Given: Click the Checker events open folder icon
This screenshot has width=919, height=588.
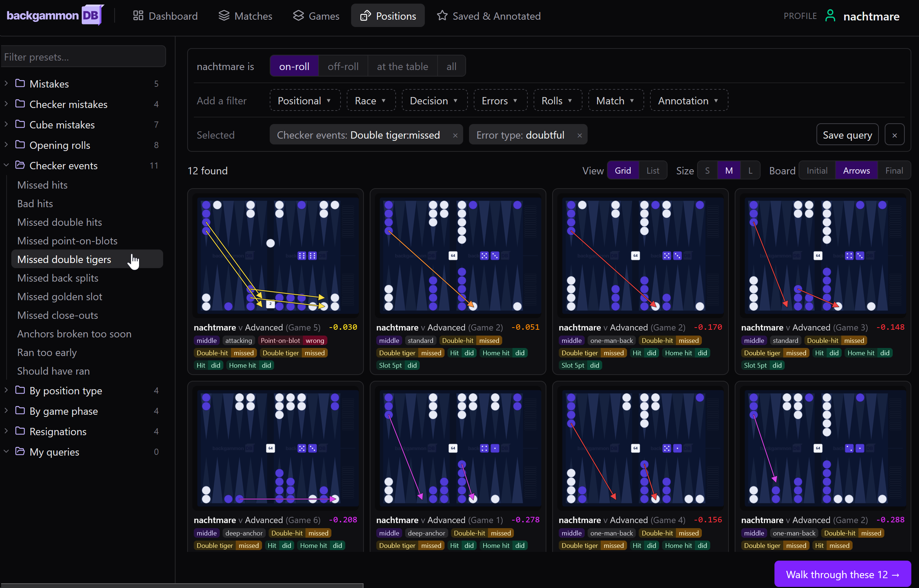Looking at the screenshot, I should (20, 165).
